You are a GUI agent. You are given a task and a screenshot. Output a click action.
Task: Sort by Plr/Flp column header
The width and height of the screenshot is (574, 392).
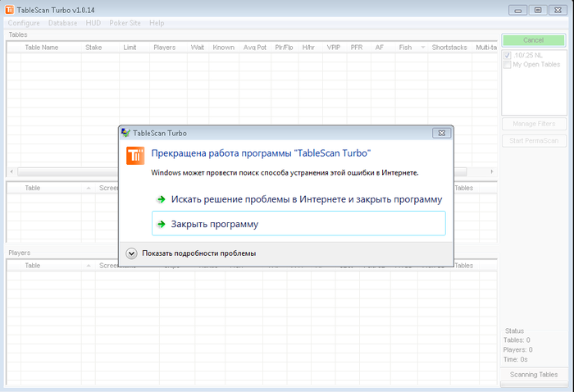pos(285,48)
